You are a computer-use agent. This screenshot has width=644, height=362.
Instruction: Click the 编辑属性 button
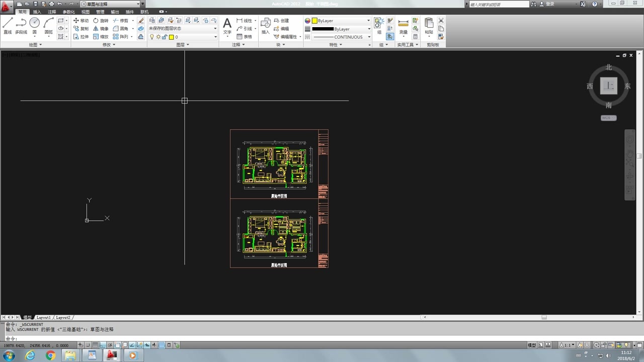[x=285, y=37]
